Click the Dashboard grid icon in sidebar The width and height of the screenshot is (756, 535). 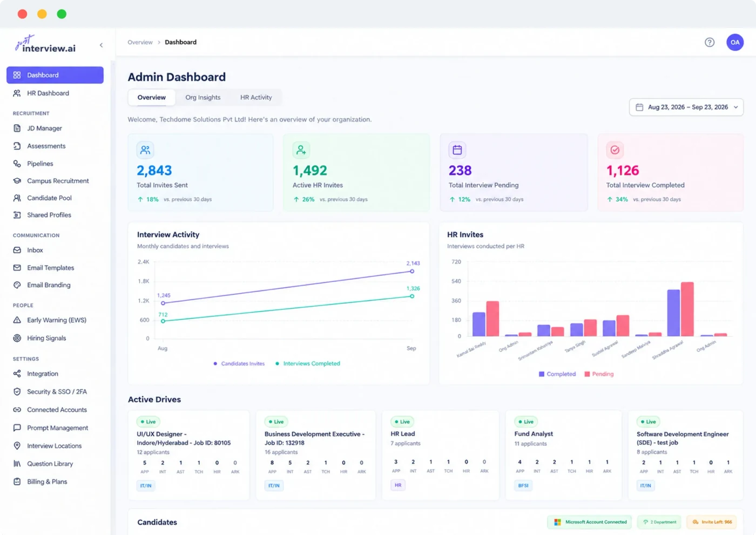17,75
